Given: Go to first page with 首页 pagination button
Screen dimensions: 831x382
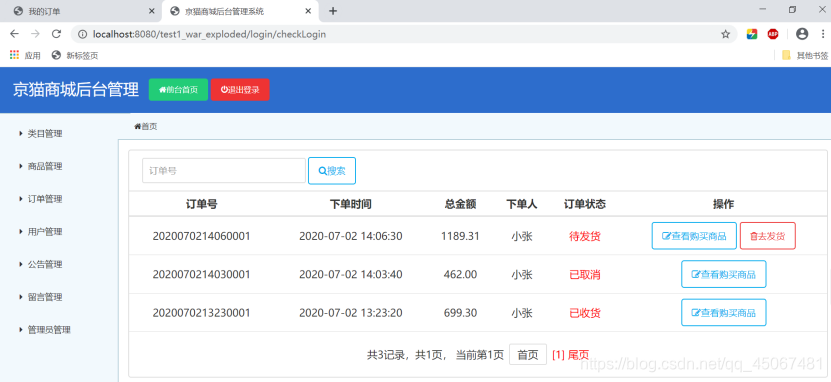Looking at the screenshot, I should click(x=528, y=354).
